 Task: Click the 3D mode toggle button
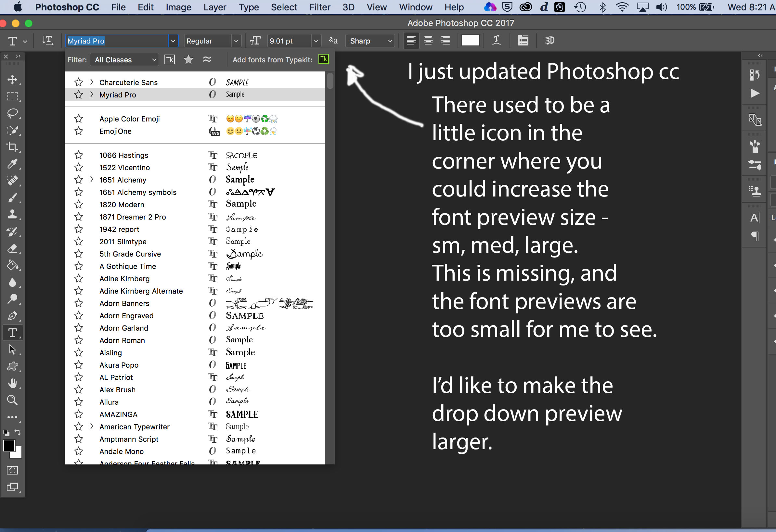tap(549, 40)
